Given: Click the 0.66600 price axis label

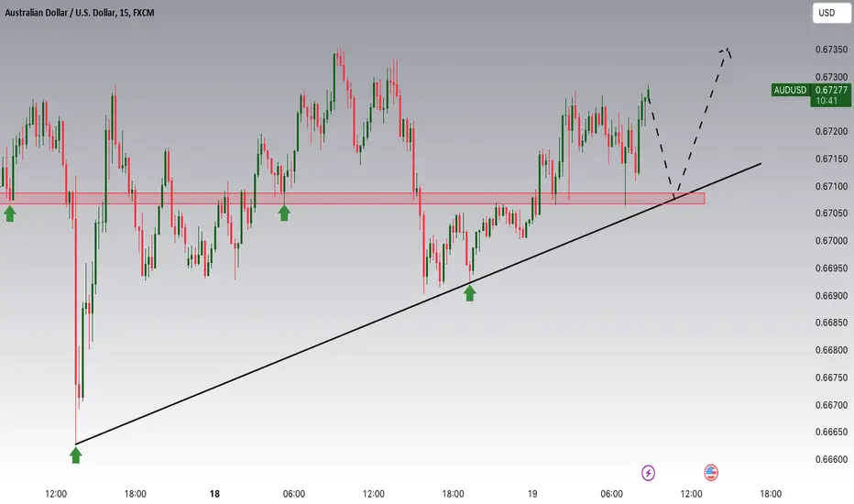Looking at the screenshot, I should click(831, 459).
